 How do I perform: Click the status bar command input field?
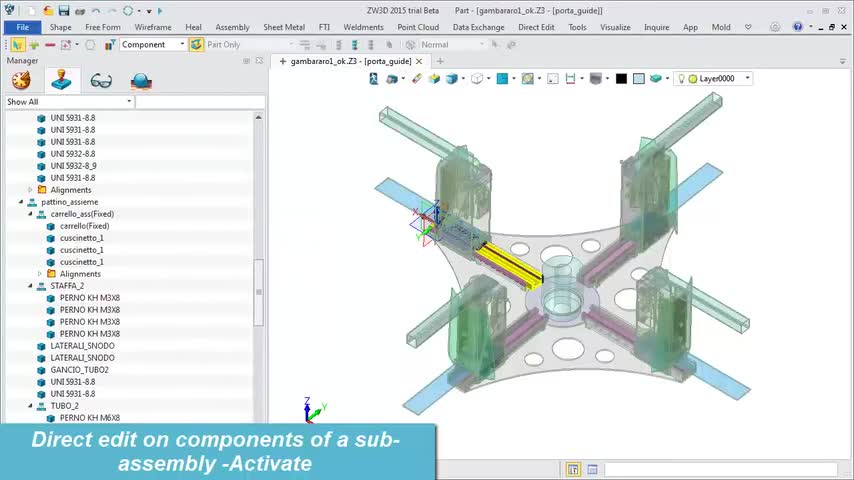tap(721, 470)
